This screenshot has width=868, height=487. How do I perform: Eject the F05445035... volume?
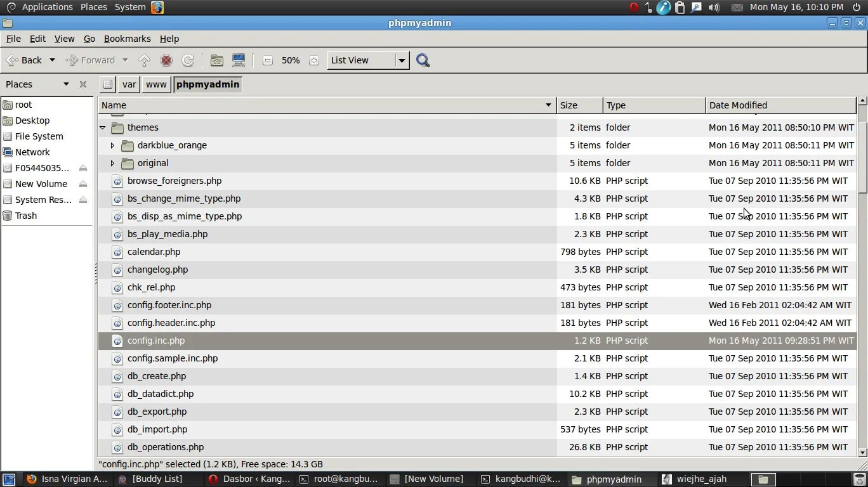tap(83, 168)
